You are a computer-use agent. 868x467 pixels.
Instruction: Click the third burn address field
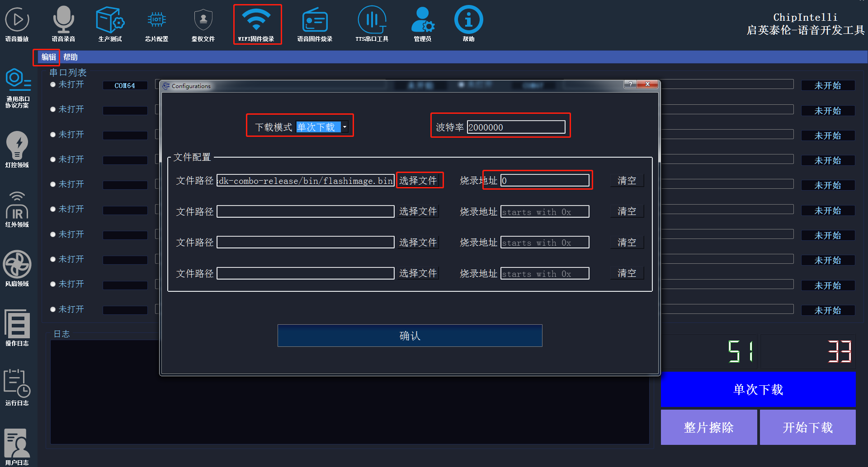pos(545,243)
